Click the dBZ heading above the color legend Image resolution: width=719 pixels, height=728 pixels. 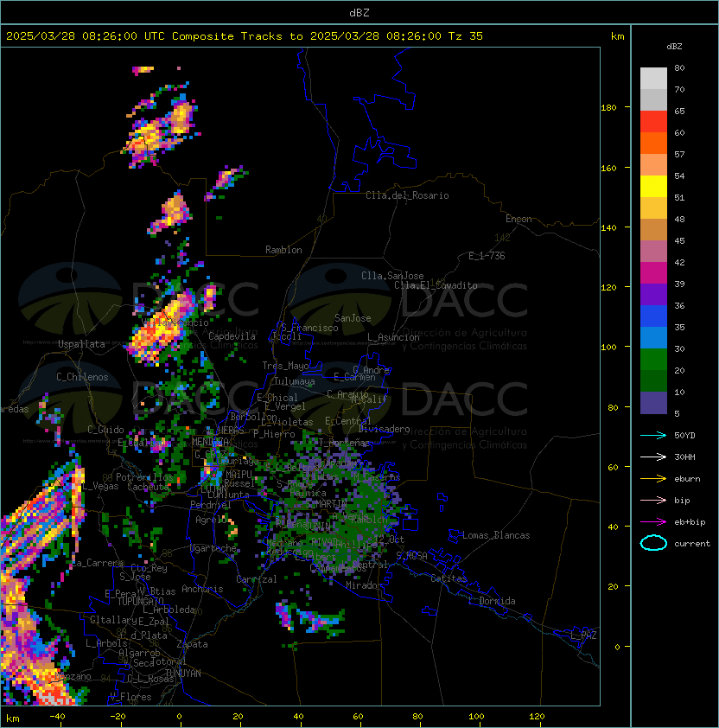point(674,47)
